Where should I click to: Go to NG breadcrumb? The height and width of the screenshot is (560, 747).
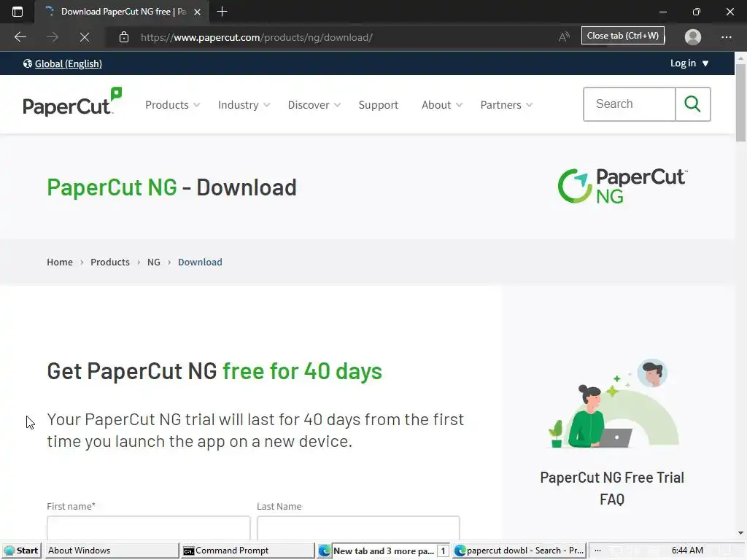153,262
